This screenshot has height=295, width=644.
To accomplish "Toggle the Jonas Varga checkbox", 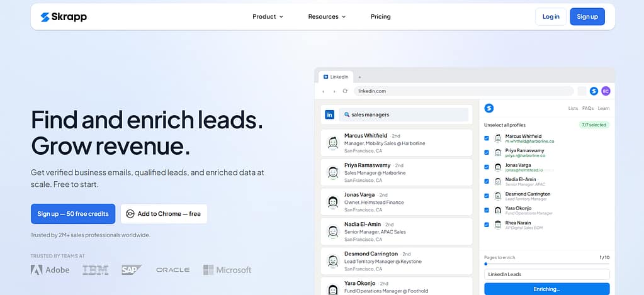I will pyautogui.click(x=487, y=167).
